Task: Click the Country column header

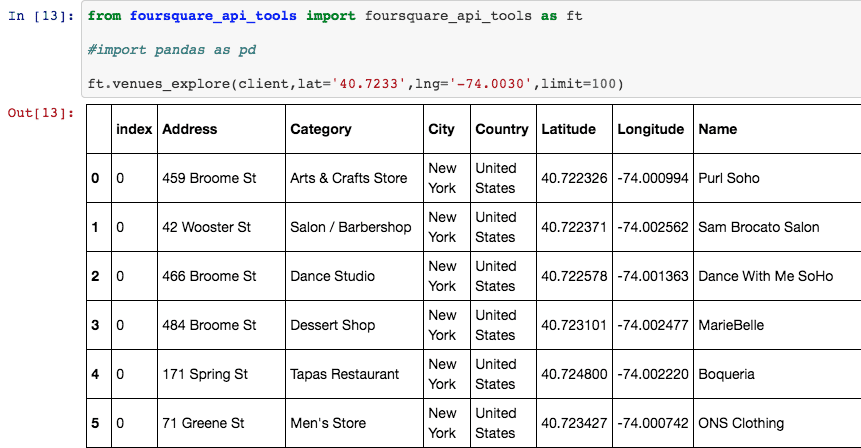Action: point(502,129)
